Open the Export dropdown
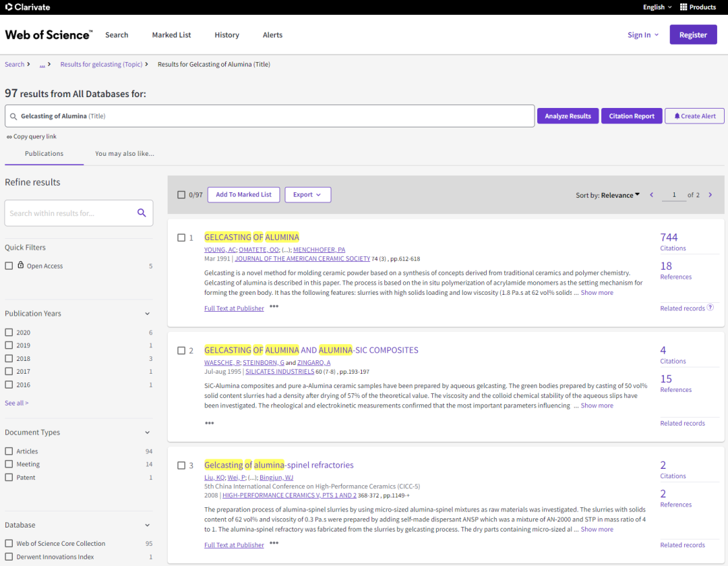Image resolution: width=728 pixels, height=566 pixels. (x=308, y=195)
